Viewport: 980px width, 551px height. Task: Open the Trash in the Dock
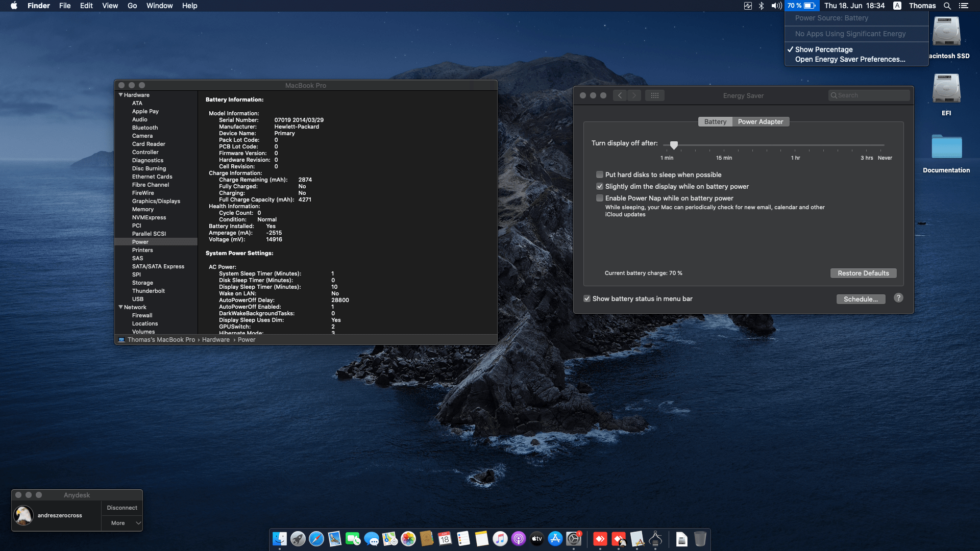(x=700, y=539)
